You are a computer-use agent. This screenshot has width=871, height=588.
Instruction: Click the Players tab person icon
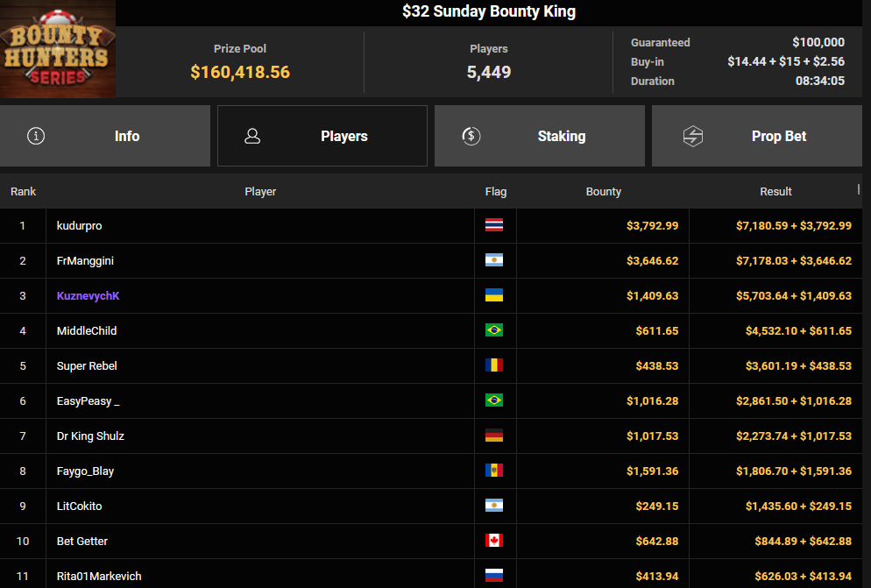tap(252, 136)
